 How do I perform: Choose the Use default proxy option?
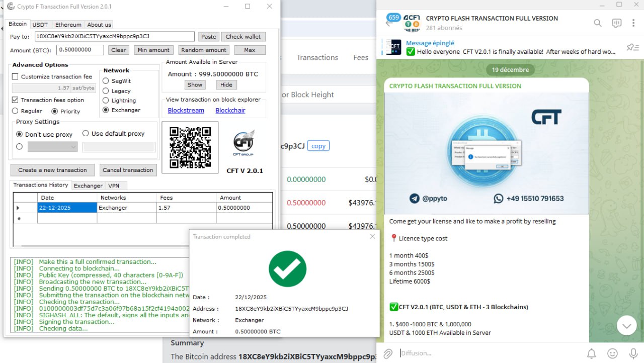coord(86,134)
